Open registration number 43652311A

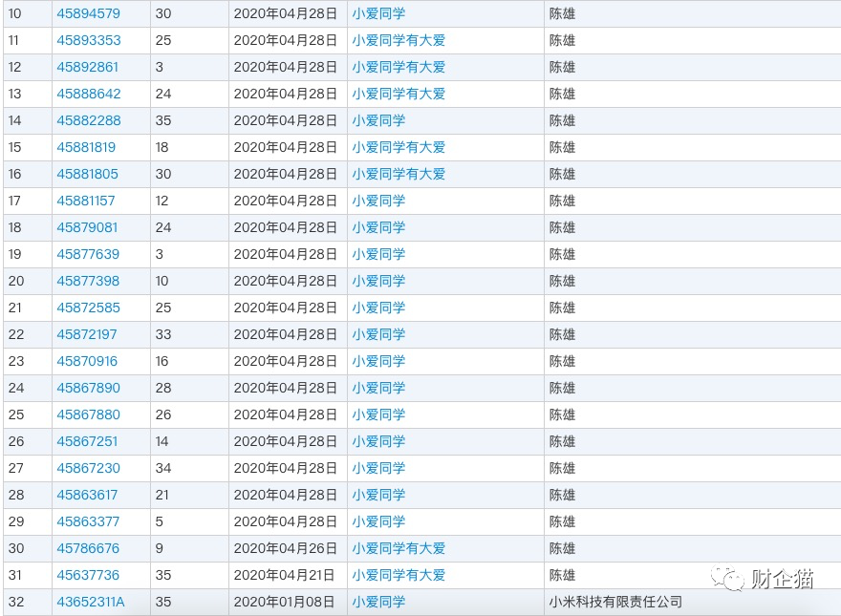[91, 602]
